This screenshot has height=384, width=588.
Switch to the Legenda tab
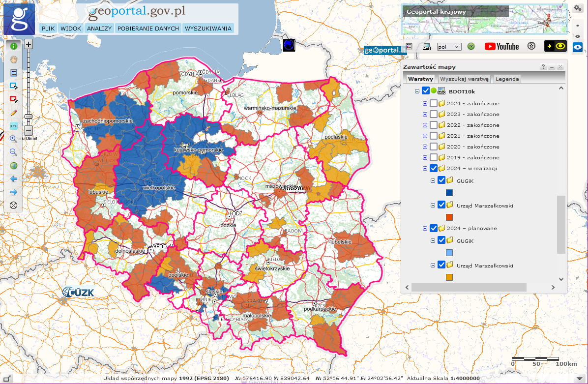(x=507, y=79)
